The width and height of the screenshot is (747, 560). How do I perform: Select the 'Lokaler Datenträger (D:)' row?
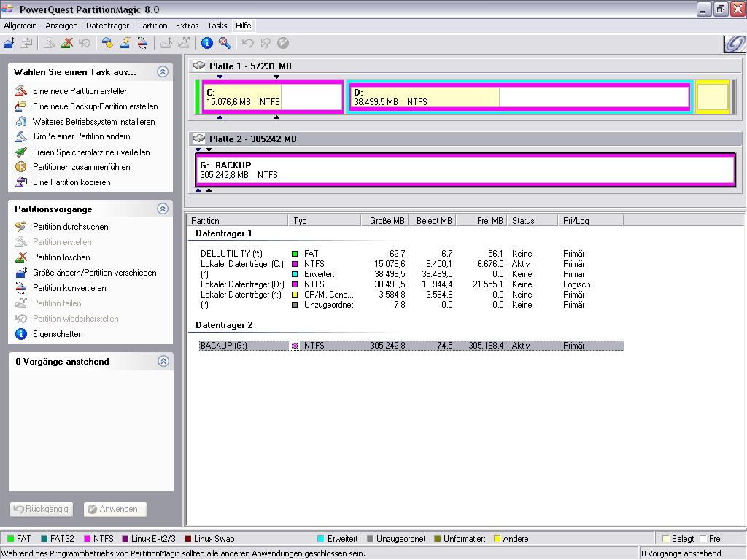point(411,284)
